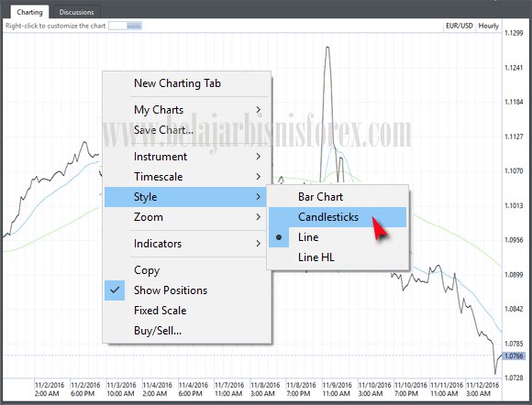The height and width of the screenshot is (405, 532).
Task: Select Line HL chart style
Action: pos(338,257)
